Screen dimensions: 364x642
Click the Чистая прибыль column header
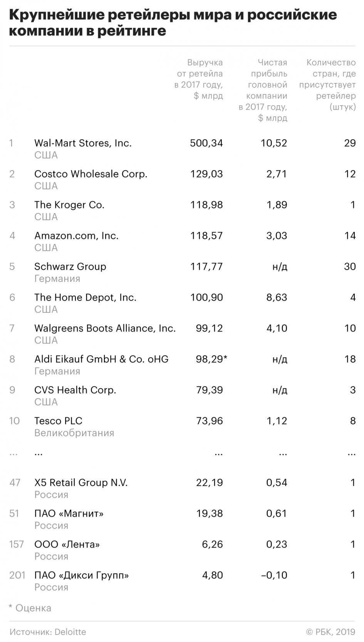263,90
